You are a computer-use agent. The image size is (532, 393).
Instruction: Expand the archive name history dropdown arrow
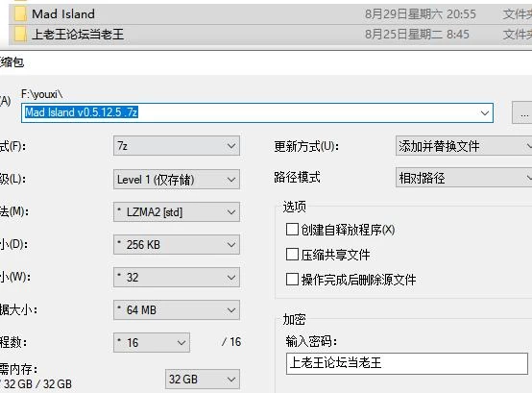[485, 112]
